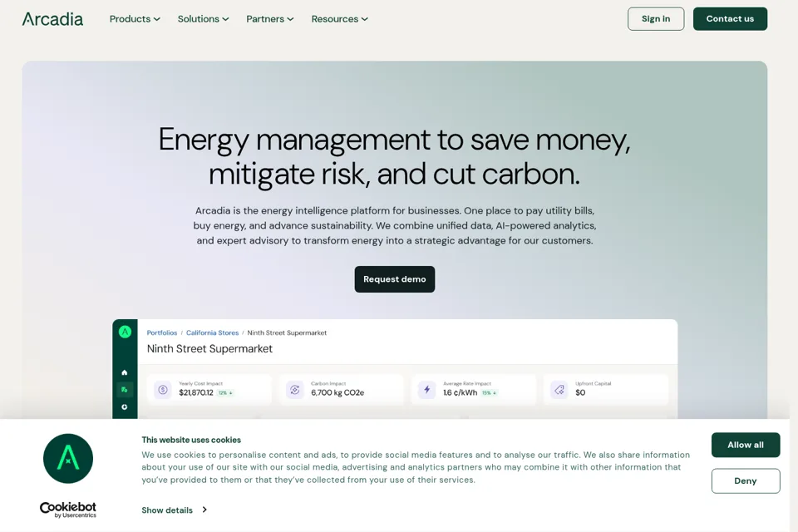Click the Contact us button
Screen dimensions: 798x532
[730, 19]
